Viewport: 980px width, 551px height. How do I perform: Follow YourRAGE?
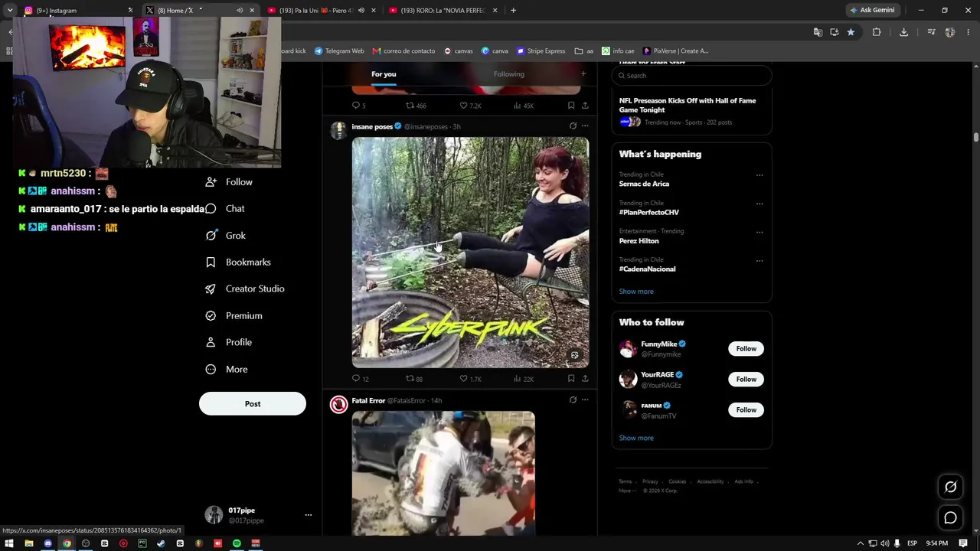tap(746, 380)
